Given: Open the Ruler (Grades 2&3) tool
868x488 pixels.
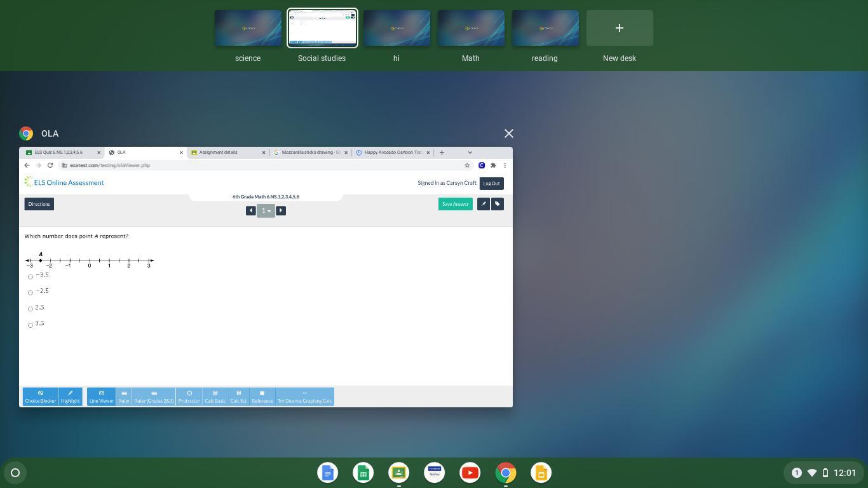Looking at the screenshot, I should (154, 396).
